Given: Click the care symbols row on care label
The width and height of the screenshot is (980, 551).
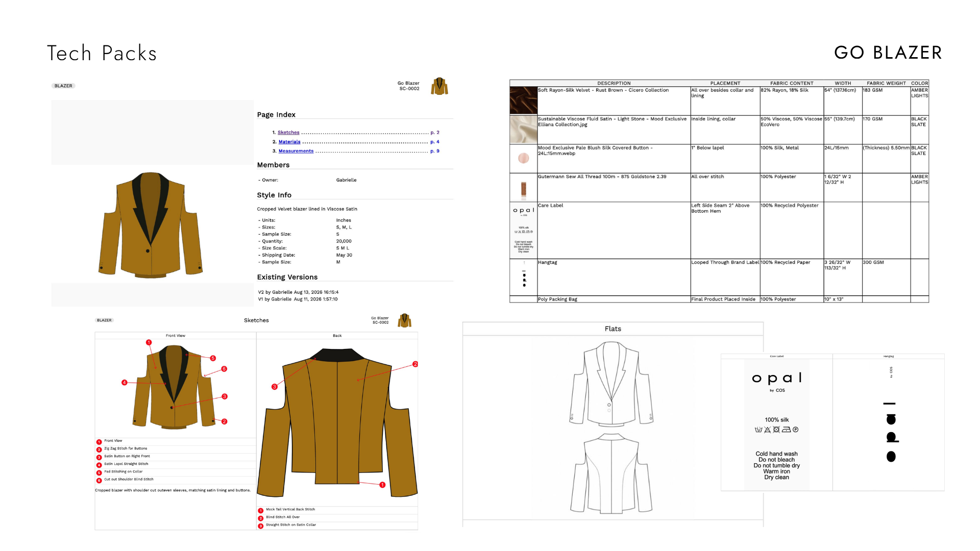Looking at the screenshot, I should [777, 430].
